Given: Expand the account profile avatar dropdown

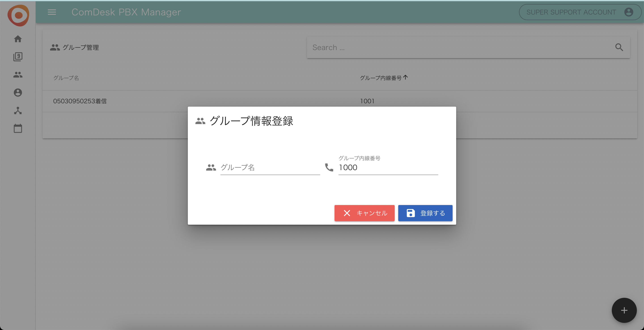Looking at the screenshot, I should (x=629, y=12).
